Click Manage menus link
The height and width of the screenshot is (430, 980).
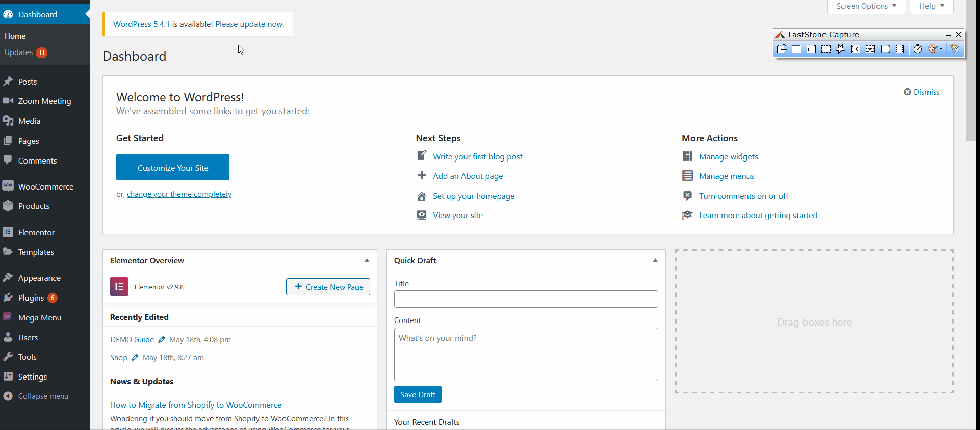[727, 176]
